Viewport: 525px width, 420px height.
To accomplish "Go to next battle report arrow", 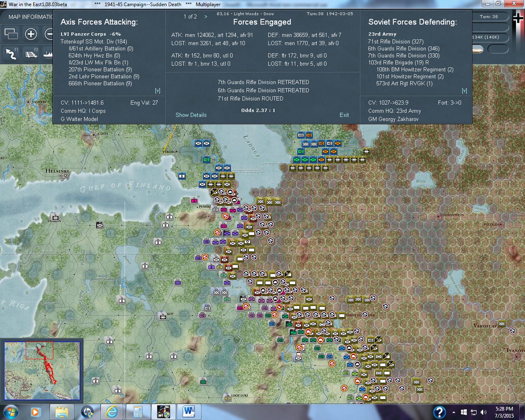I will 205,16.
